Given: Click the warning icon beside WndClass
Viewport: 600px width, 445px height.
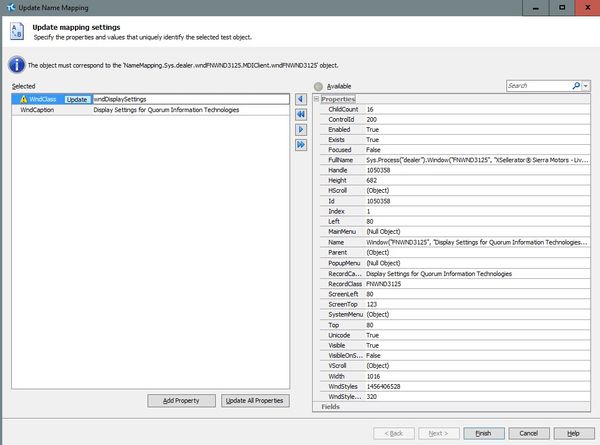Looking at the screenshot, I should point(21,100).
